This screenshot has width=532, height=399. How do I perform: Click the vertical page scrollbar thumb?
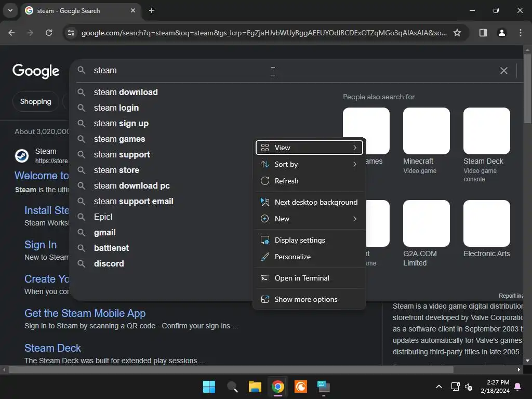[x=527, y=88]
